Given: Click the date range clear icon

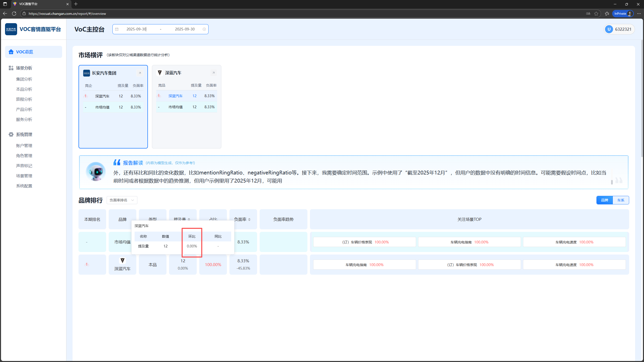Looking at the screenshot, I should tap(204, 29).
